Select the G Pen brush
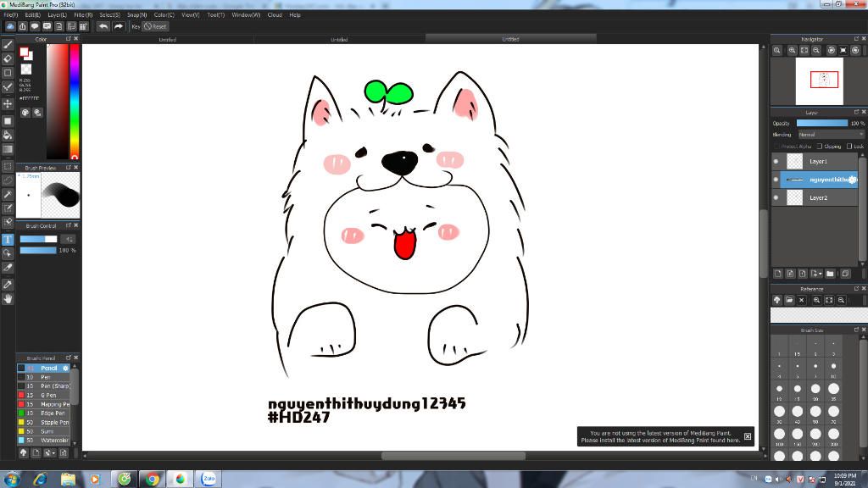 tap(46, 395)
